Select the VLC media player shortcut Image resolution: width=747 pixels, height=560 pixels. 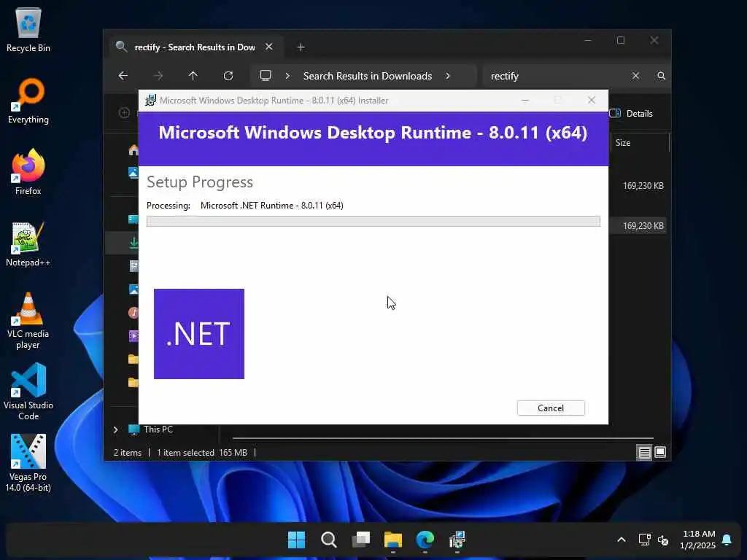28,321
